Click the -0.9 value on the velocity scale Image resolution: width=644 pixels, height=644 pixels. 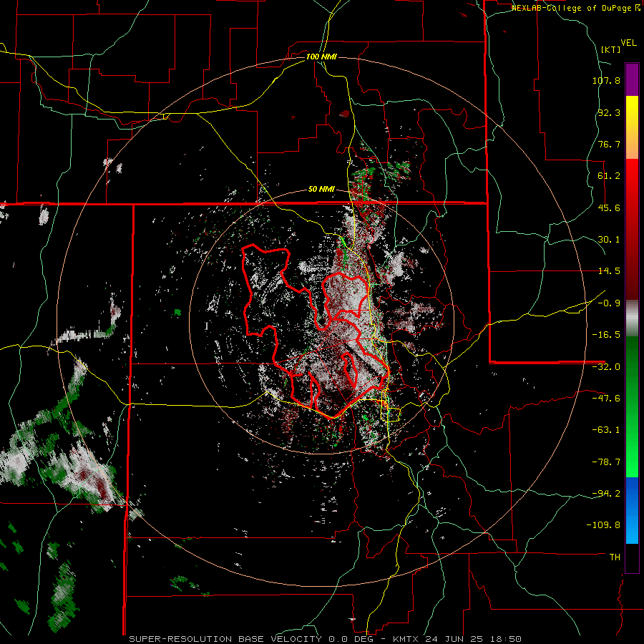click(x=609, y=303)
